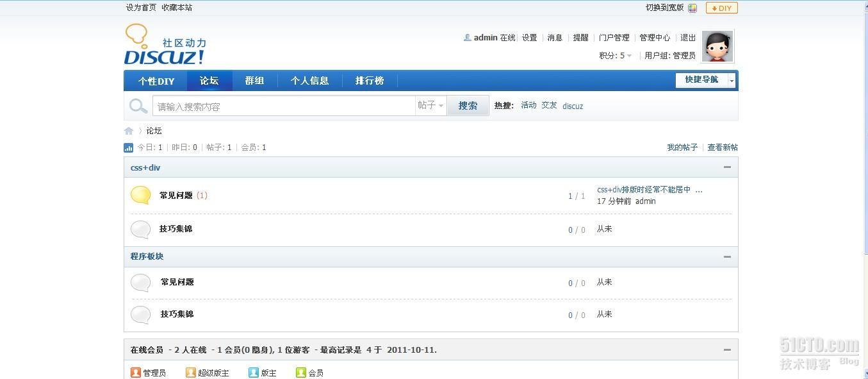Image resolution: width=868 pixels, height=379 pixels.
Task: Click the home icon in breadcrumb
Action: pos(129,131)
